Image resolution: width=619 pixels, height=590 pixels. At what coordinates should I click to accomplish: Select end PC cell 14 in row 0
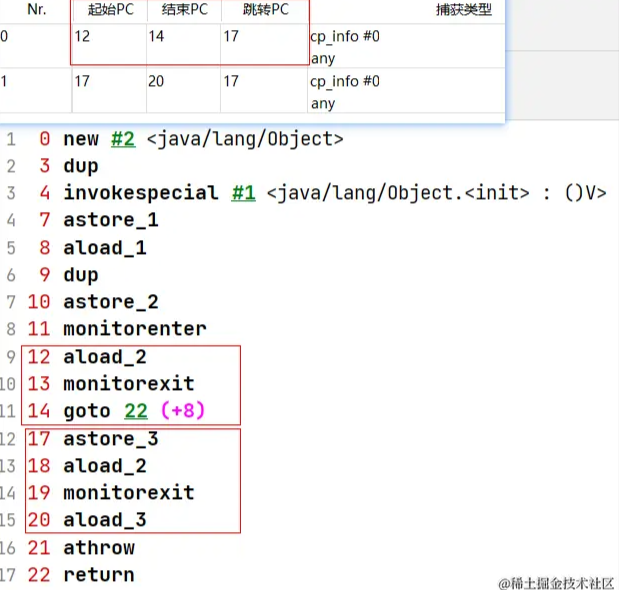[156, 36]
